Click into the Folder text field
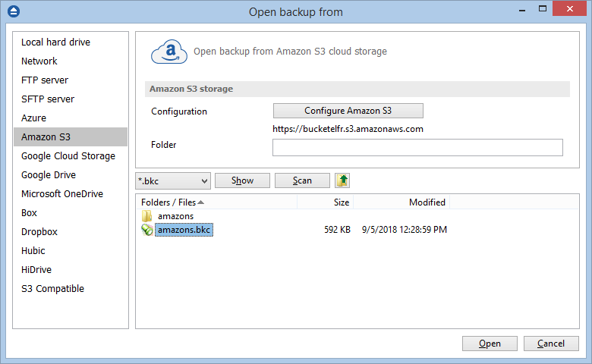Screen dimensions: 592x364 click(x=417, y=147)
